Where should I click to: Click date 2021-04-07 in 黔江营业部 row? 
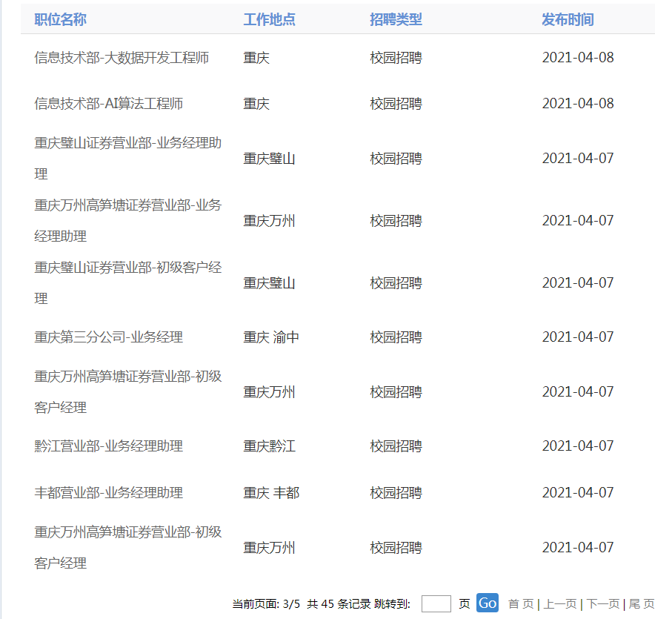pyautogui.click(x=578, y=446)
